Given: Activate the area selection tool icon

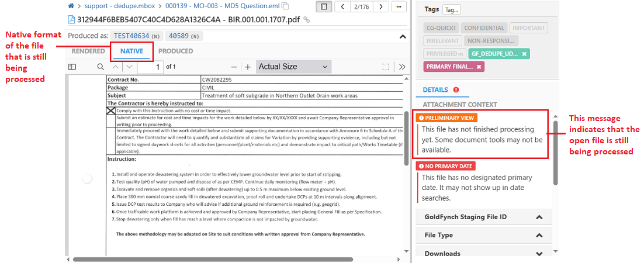Looking at the screenshot, I should pos(385,67).
